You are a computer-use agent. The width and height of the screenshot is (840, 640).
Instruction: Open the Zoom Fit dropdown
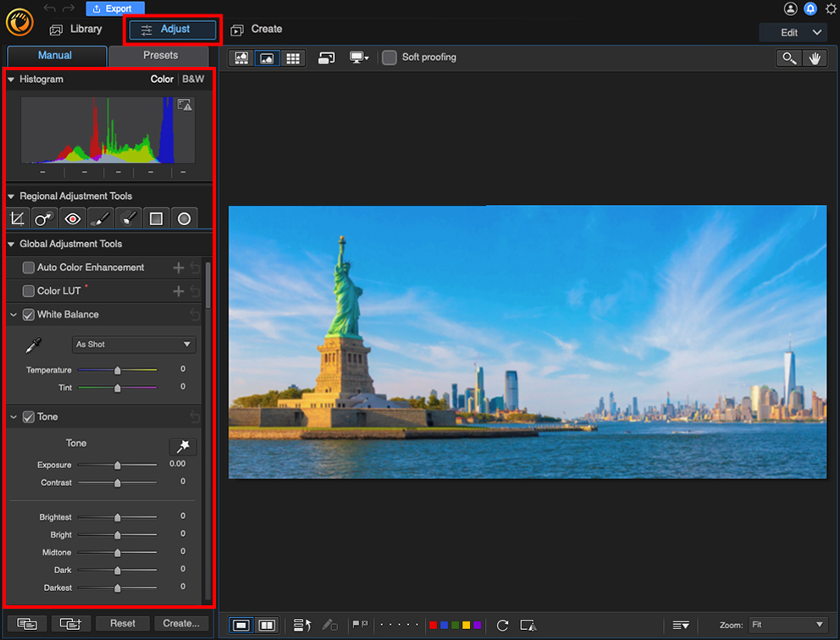click(x=787, y=625)
